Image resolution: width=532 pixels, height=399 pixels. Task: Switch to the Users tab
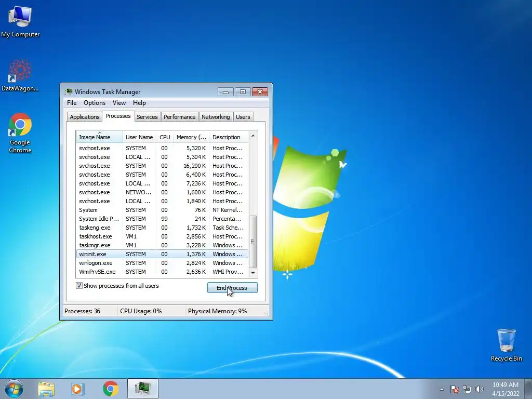tap(243, 117)
